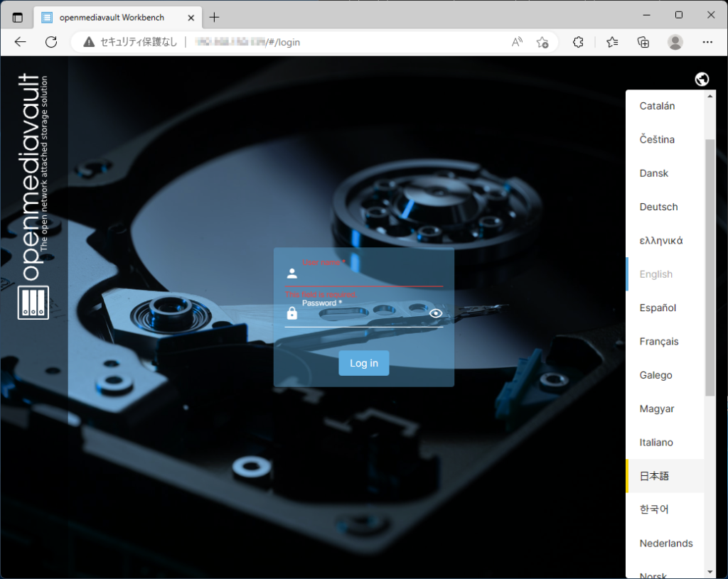This screenshot has height=579, width=728.
Task: Click the browser refresh icon
Action: click(x=51, y=42)
